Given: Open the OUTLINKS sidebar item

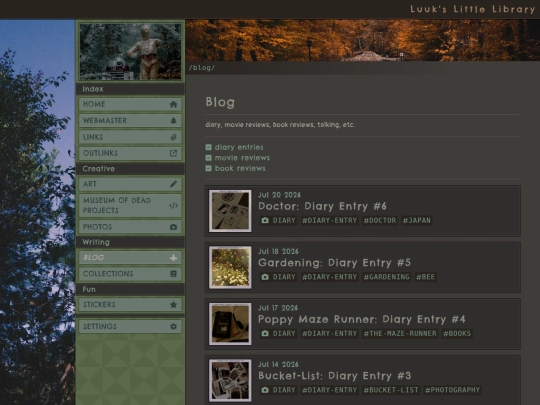Looking at the screenshot, I should (130, 153).
